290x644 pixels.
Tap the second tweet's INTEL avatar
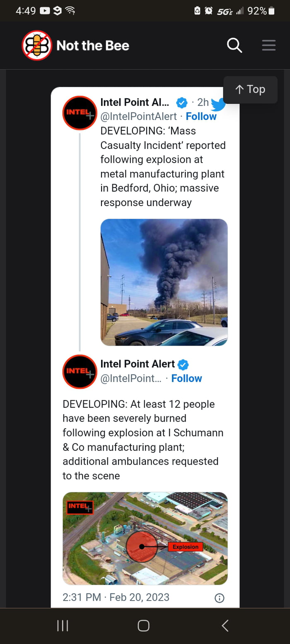[x=79, y=372]
